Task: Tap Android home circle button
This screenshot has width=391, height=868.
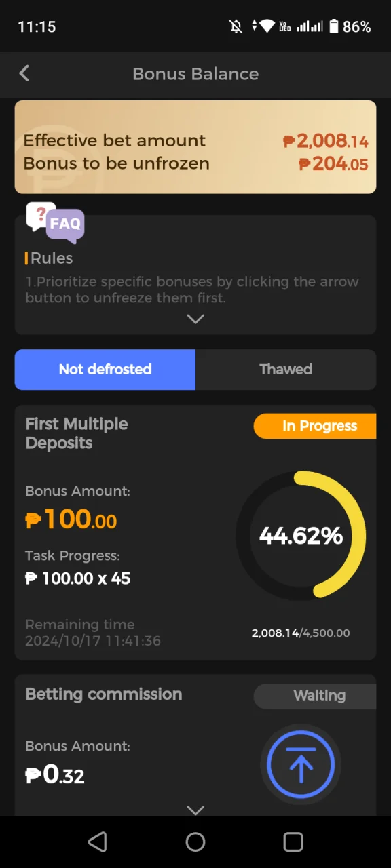Action: point(195,842)
